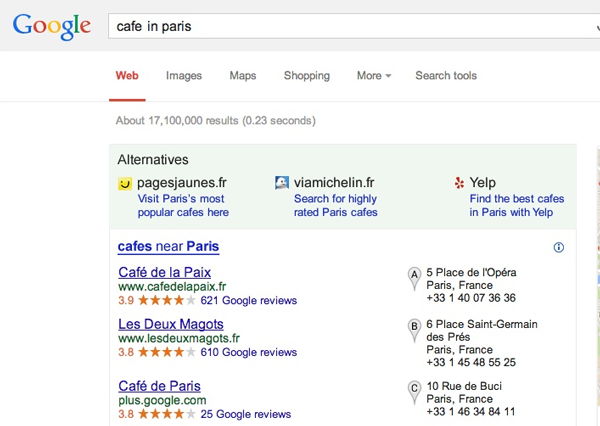Open the Shopping tab
600x426 pixels.
pyautogui.click(x=306, y=76)
